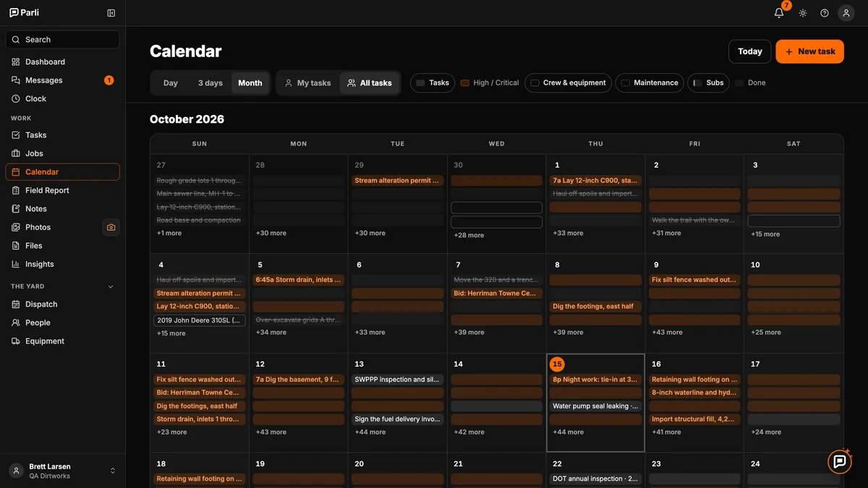Open Insights in sidebar
This screenshot has width=868, height=488.
point(63,264)
